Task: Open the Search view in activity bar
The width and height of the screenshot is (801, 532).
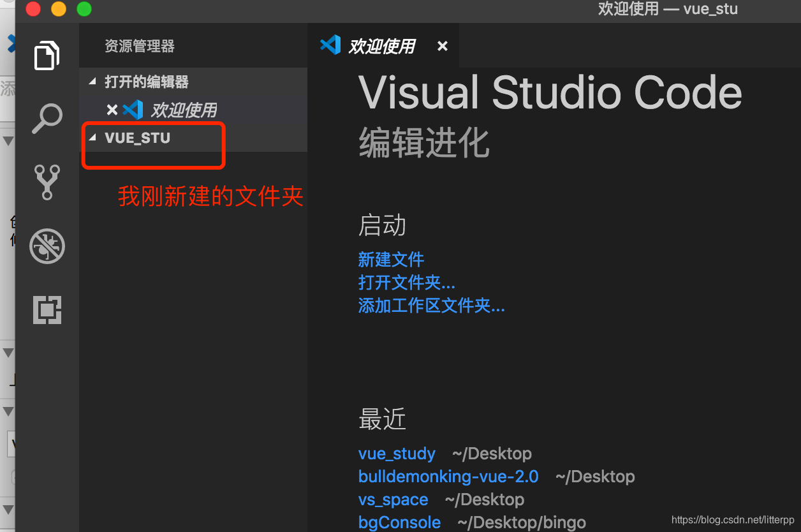Action: (47, 119)
